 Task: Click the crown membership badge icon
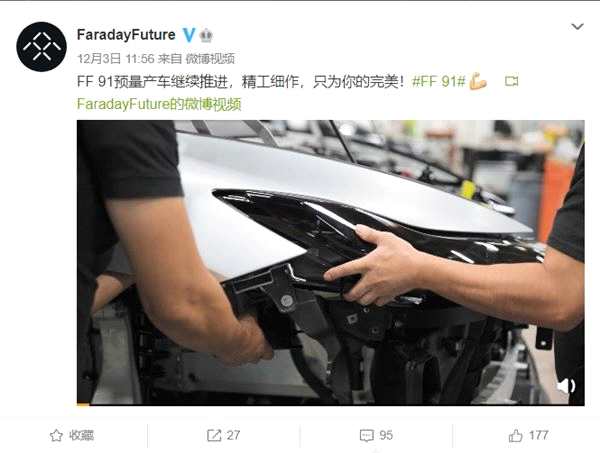[206, 35]
